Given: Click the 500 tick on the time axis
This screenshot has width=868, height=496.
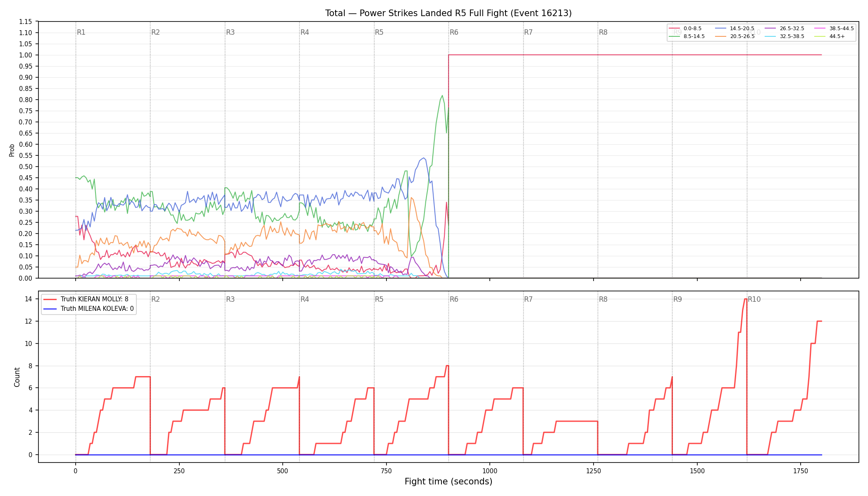Looking at the screenshot, I should click(x=282, y=471).
